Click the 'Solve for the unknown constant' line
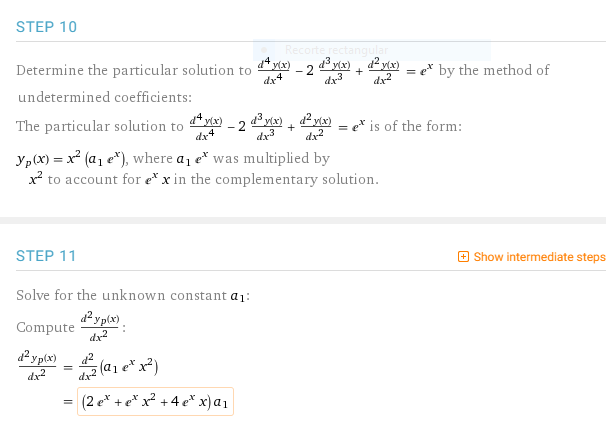Viewport: 606px width, 440px height. (x=132, y=296)
